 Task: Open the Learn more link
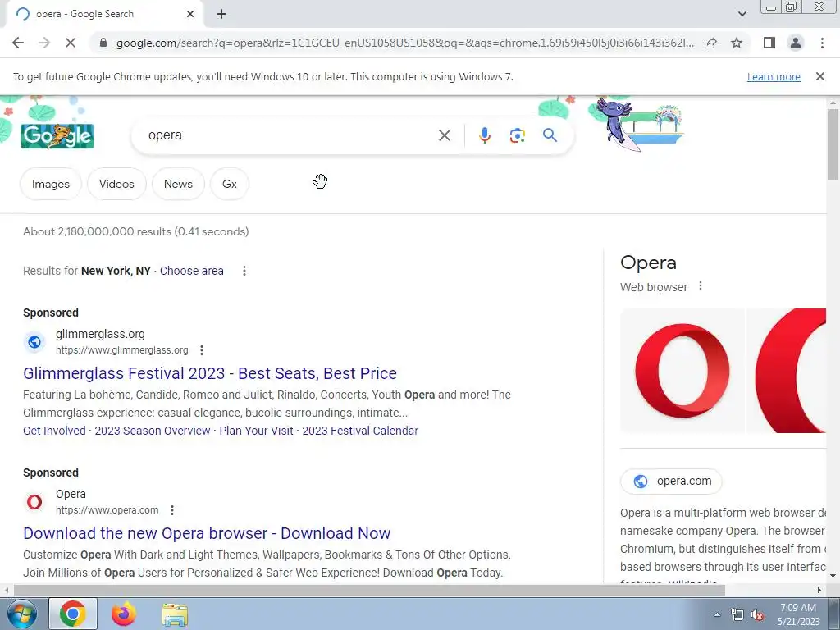(774, 76)
